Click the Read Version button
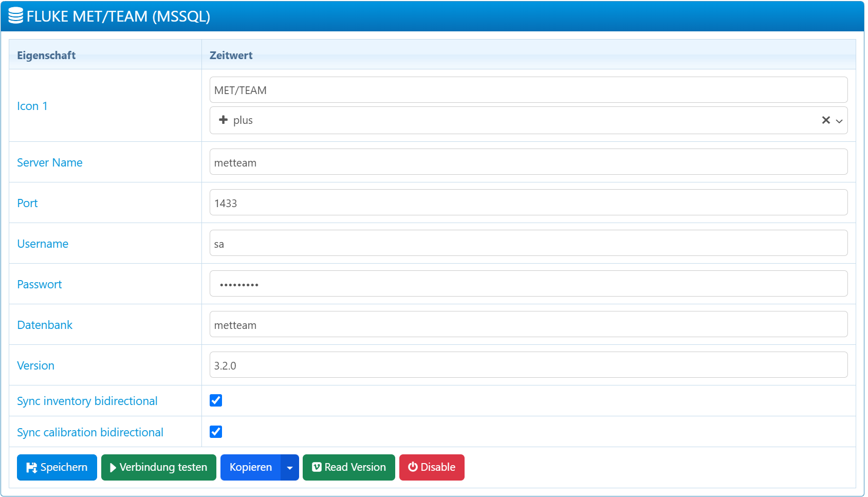This screenshot has height=497, width=868. [348, 468]
